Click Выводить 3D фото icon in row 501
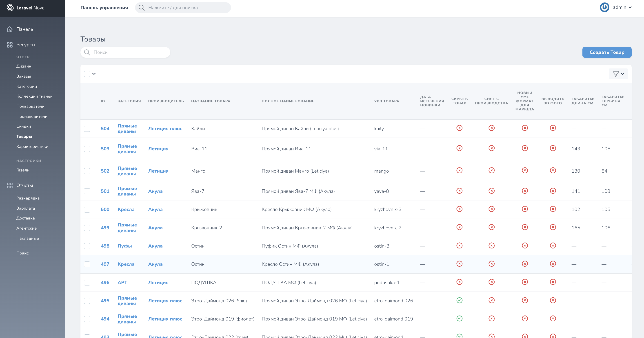The width and height of the screenshot is (644, 338). 553,191
